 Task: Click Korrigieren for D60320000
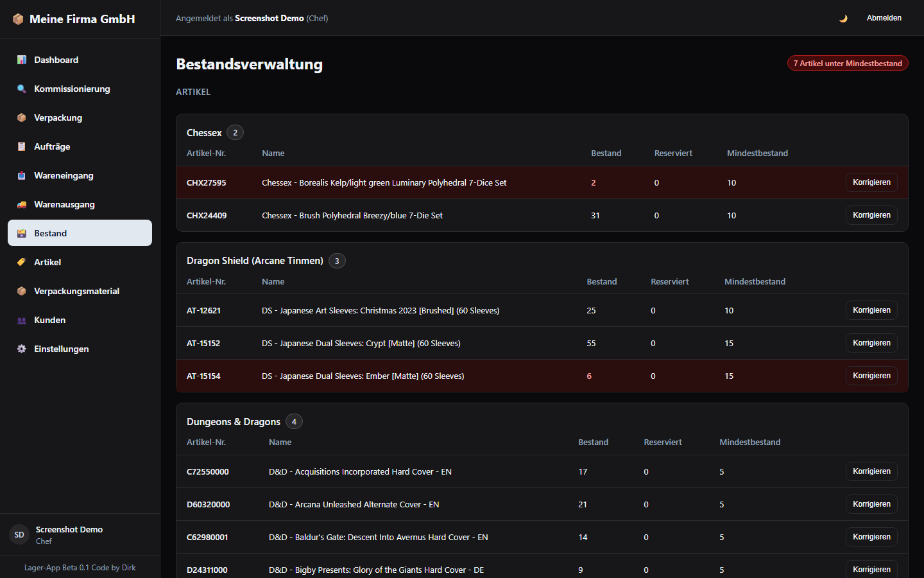[871, 504]
